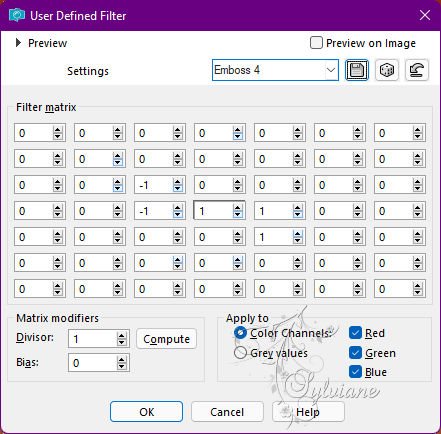Close the User Defined Filter dialog
The image size is (441, 434).
425,15
